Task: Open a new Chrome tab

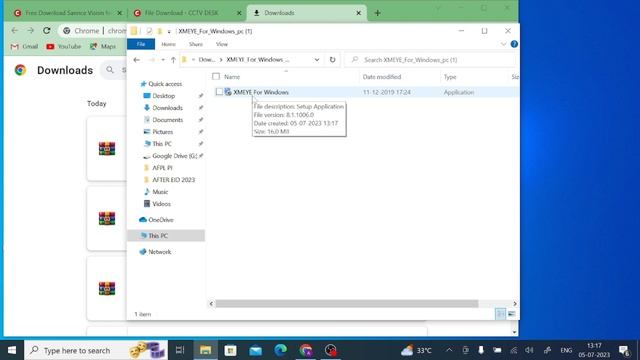Action: [x=378, y=13]
